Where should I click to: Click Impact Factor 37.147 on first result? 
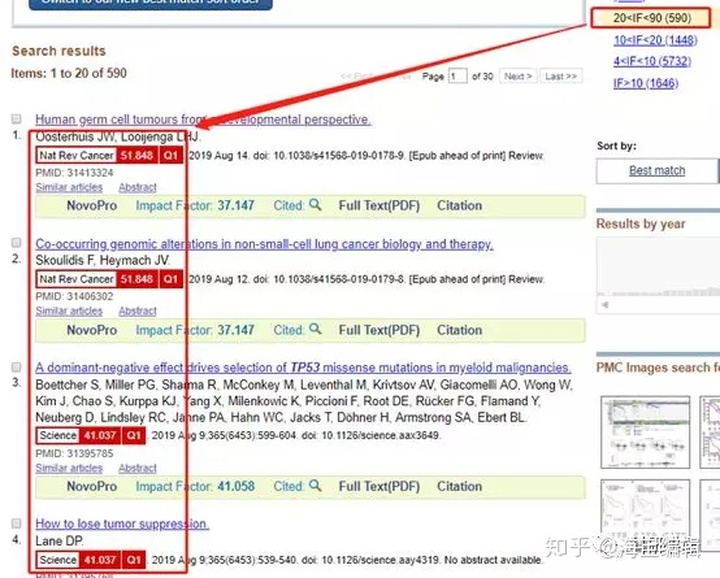(236, 206)
